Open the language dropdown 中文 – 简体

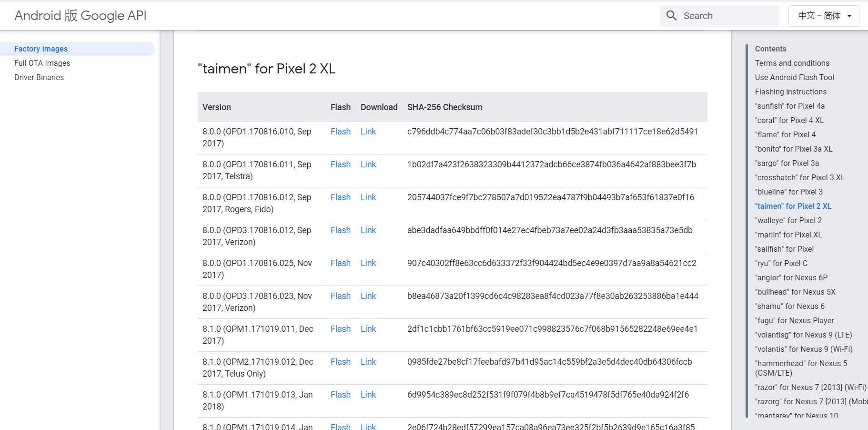tap(824, 16)
